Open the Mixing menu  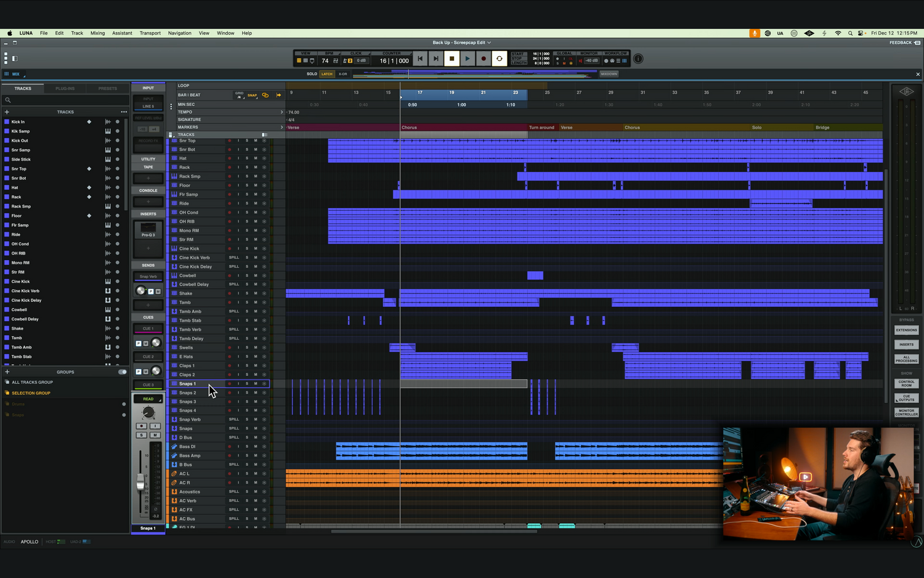click(x=97, y=33)
